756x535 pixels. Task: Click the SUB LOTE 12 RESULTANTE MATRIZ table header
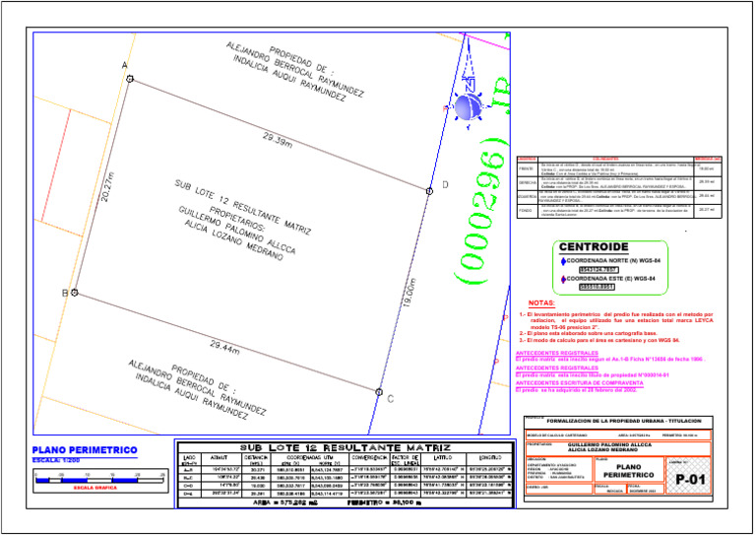coord(346,447)
